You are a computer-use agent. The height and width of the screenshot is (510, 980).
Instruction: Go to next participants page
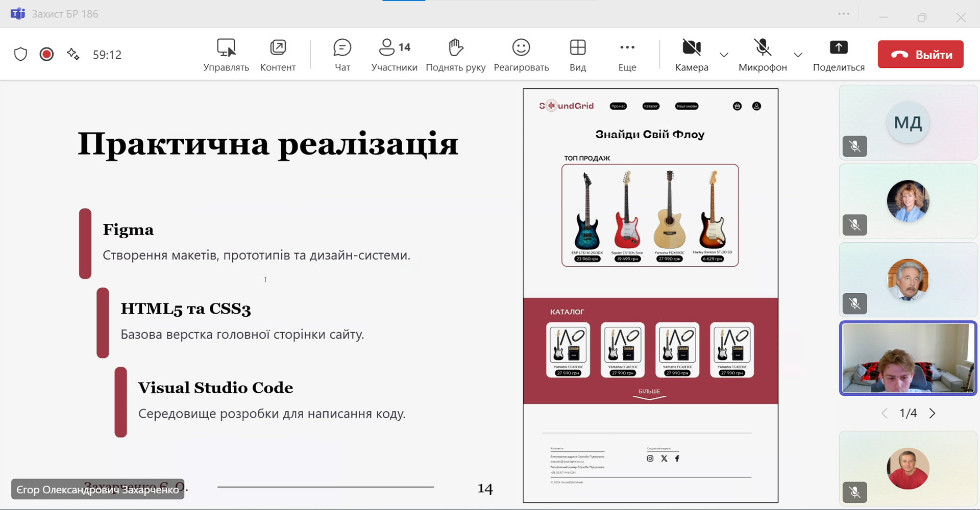tap(932, 413)
